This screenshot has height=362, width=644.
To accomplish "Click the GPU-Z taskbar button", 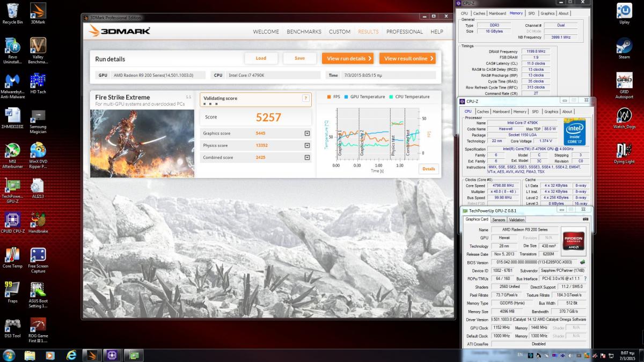I will (x=134, y=356).
